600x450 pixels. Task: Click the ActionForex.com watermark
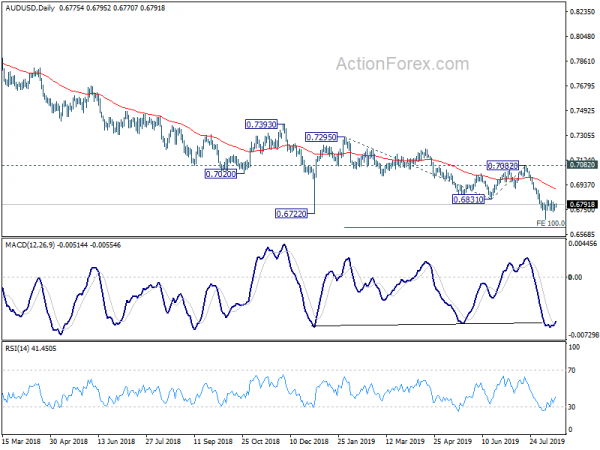[402, 64]
